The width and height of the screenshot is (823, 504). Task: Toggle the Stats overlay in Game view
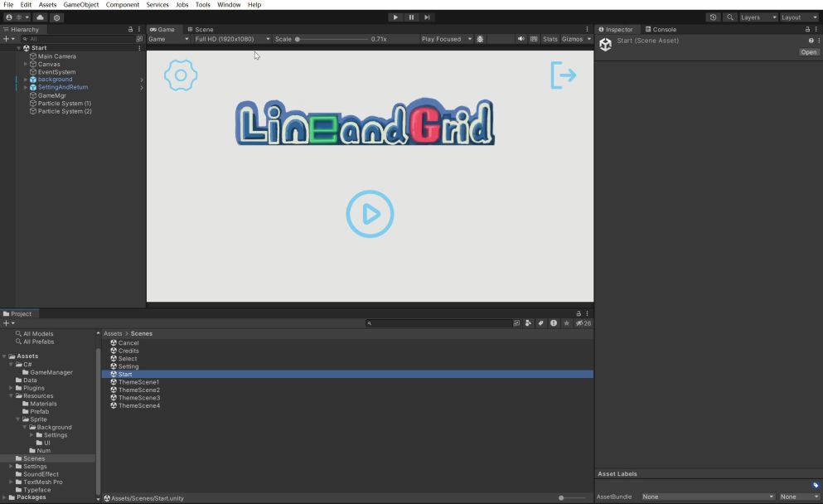pyautogui.click(x=550, y=39)
